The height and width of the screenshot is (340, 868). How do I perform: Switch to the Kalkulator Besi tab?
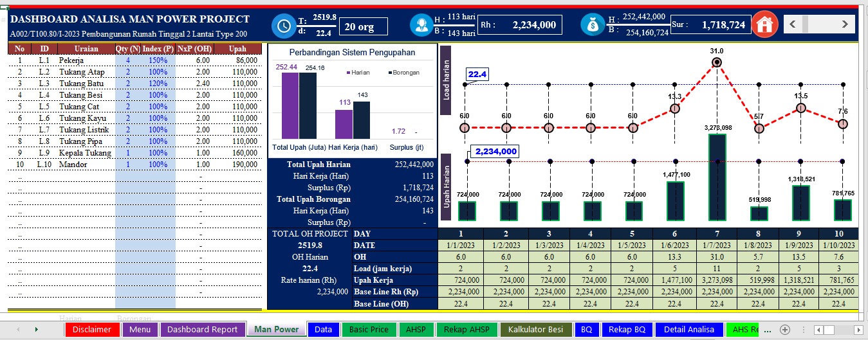click(535, 329)
